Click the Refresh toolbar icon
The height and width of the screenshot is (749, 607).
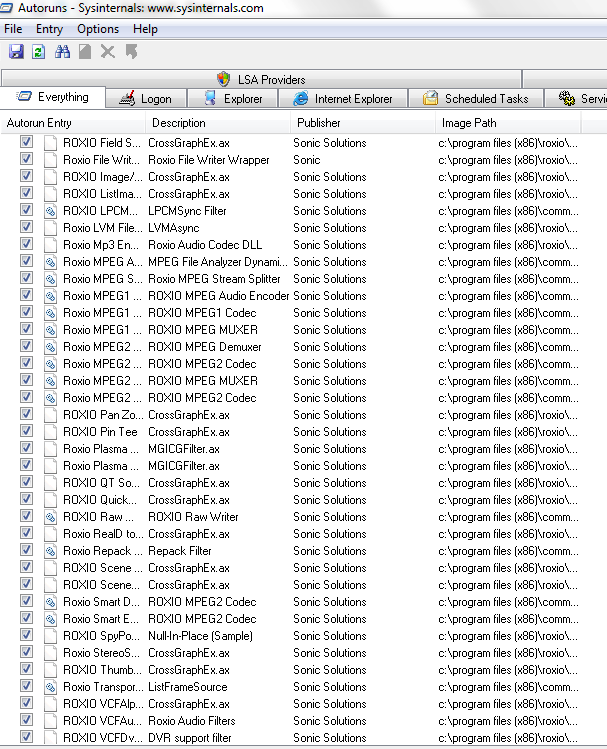click(39, 51)
